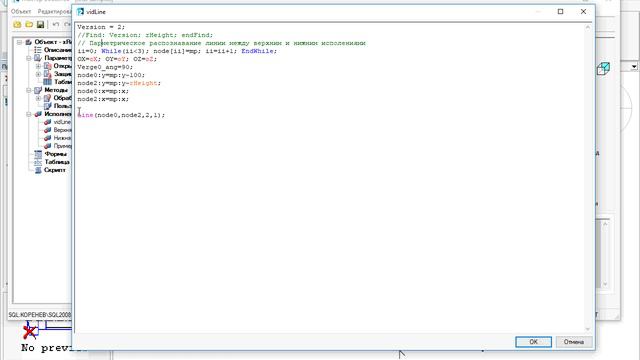Click the '//Find: Version; zHeight; endFind;' comment

click(x=145, y=35)
